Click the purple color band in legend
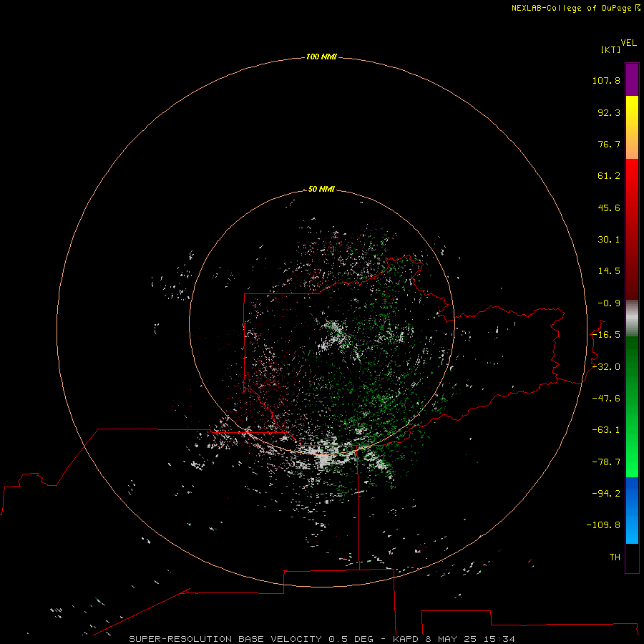 (x=632, y=79)
